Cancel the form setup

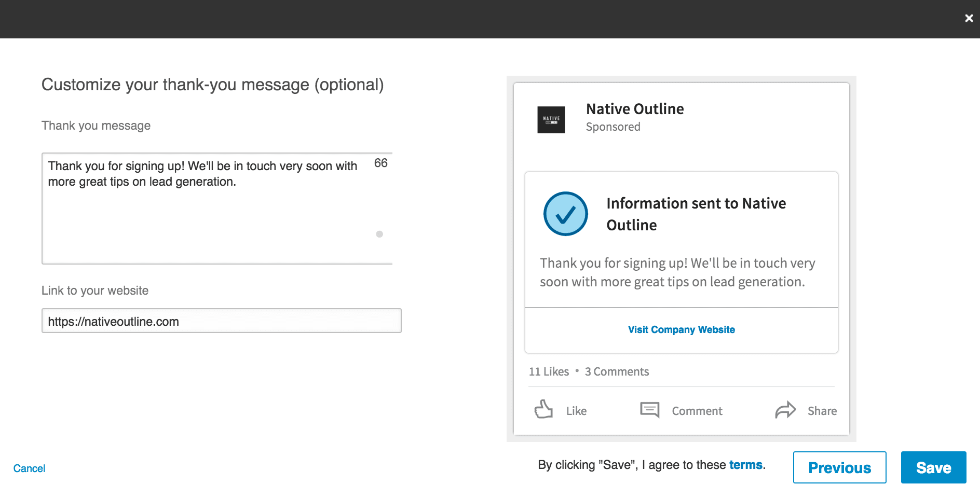pos(29,468)
